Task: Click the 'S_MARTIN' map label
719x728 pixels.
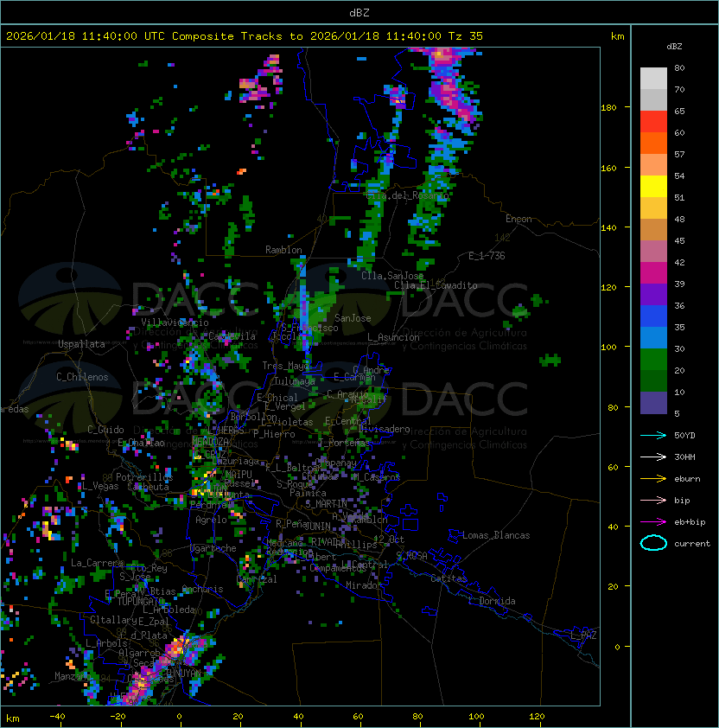Action: [x=327, y=503]
